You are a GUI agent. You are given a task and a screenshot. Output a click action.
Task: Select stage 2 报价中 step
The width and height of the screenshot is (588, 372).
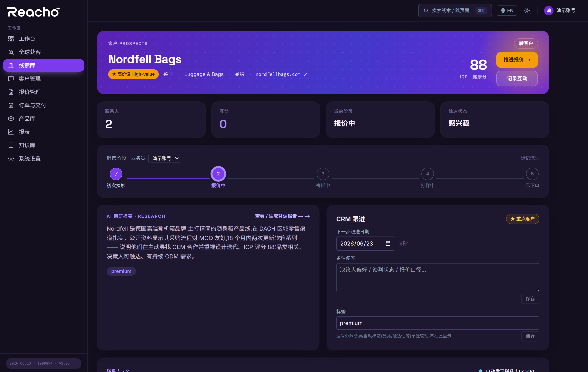click(218, 174)
